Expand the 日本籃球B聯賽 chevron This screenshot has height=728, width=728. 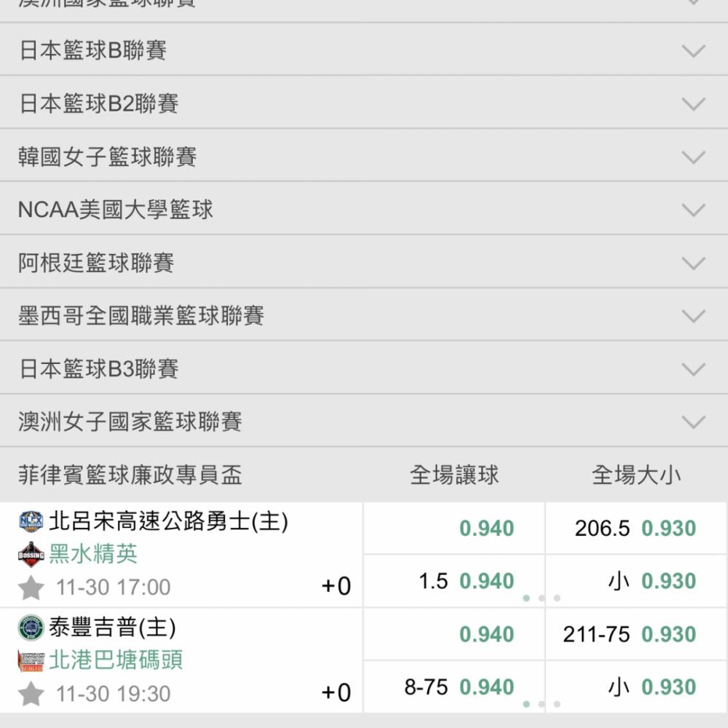click(x=694, y=50)
